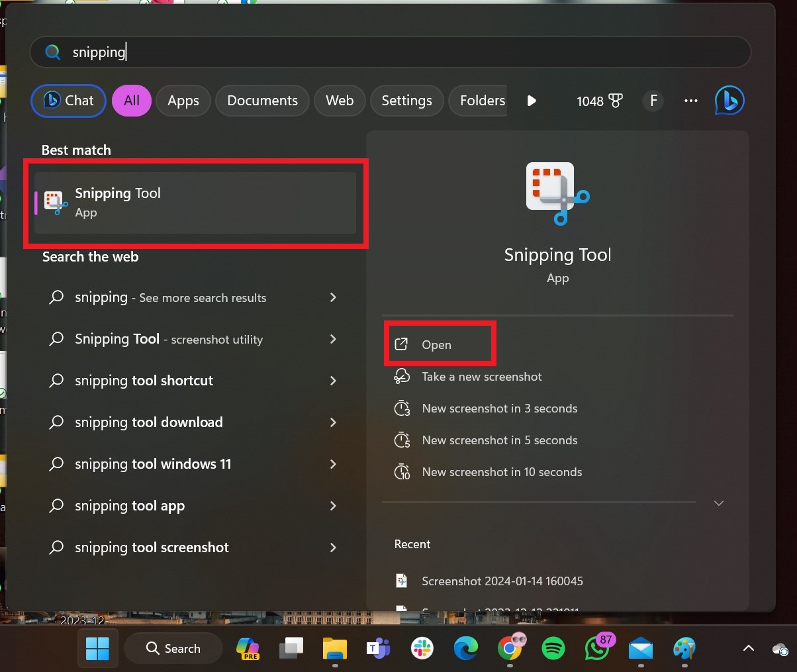This screenshot has width=797, height=672.
Task: Switch to the Folders filter tab
Action: 479,101
